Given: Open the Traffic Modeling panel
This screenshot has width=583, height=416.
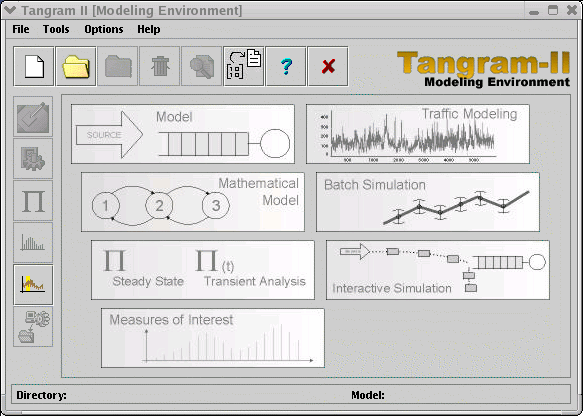Looking at the screenshot, I should click(x=418, y=134).
